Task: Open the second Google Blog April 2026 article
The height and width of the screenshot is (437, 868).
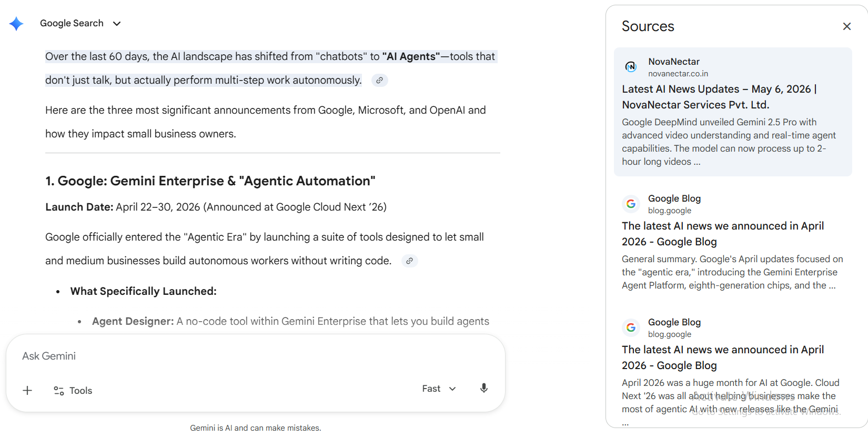Action: click(x=723, y=357)
